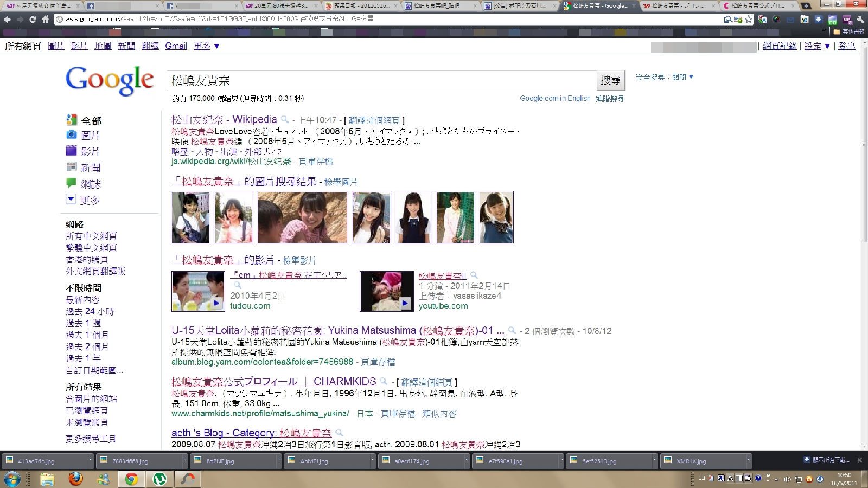
Task: Open the dropdown arrow for XMR1X.jpg download
Action: click(x=749, y=461)
